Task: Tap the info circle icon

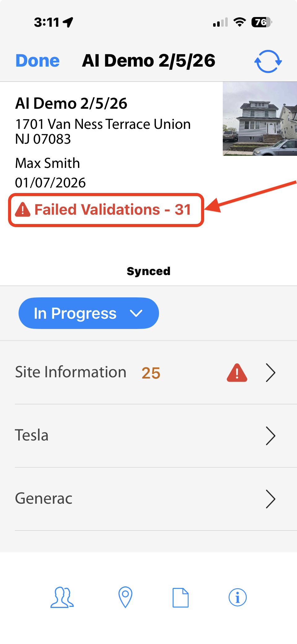Action: coord(237,597)
